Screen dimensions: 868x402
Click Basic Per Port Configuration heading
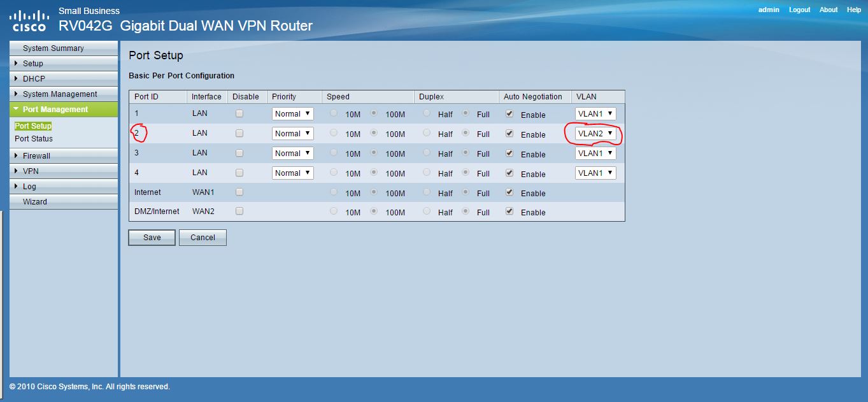point(181,76)
